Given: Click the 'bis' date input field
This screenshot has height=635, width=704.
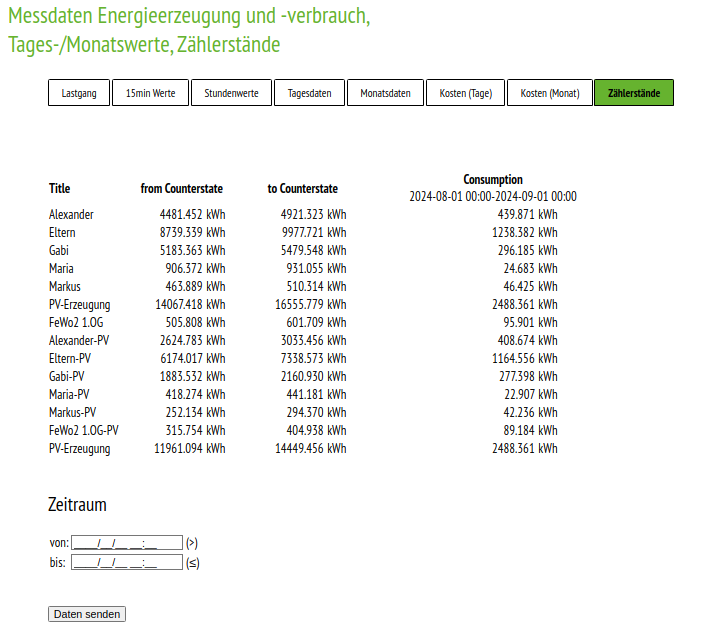Looking at the screenshot, I should [127, 562].
